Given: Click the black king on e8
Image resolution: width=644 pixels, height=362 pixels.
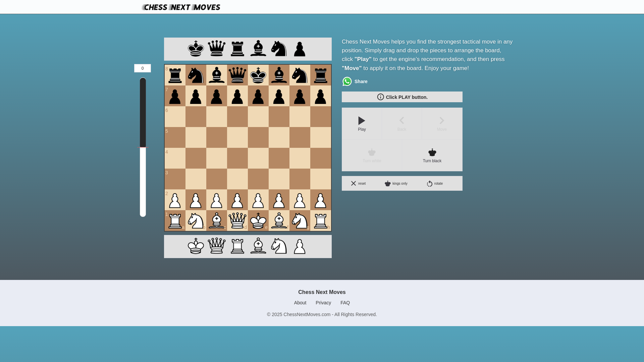Looking at the screenshot, I should coord(258,75).
